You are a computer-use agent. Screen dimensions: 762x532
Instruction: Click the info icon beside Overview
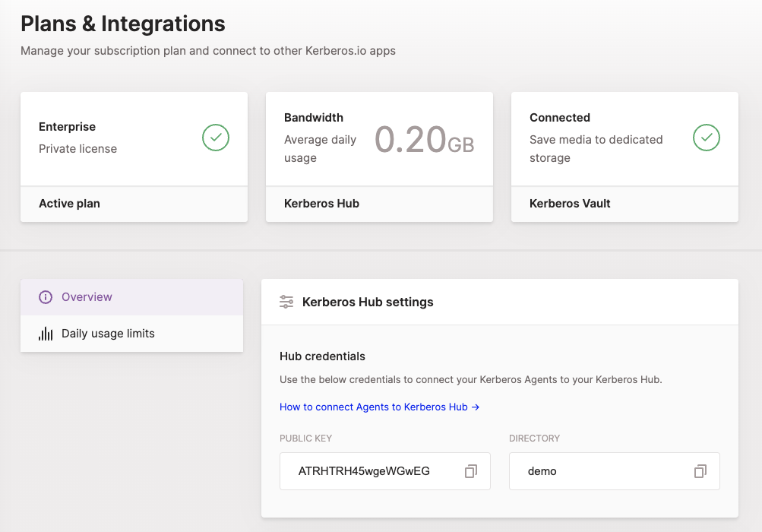(46, 297)
